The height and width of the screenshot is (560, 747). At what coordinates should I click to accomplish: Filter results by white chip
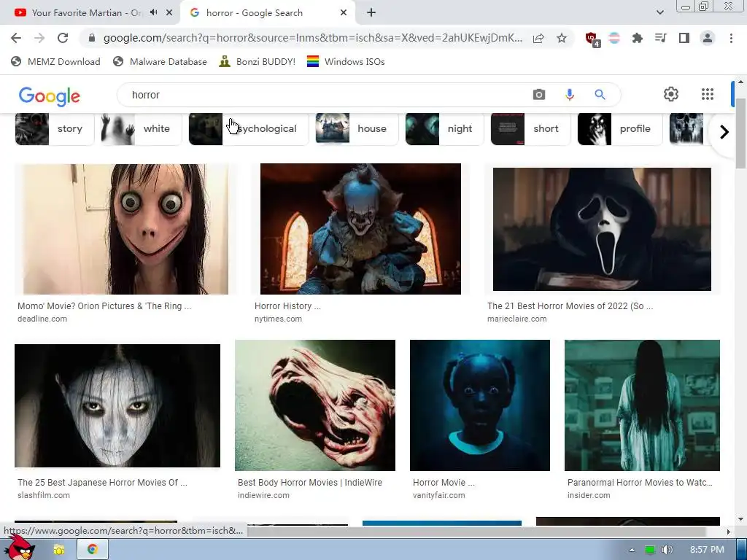click(x=141, y=128)
